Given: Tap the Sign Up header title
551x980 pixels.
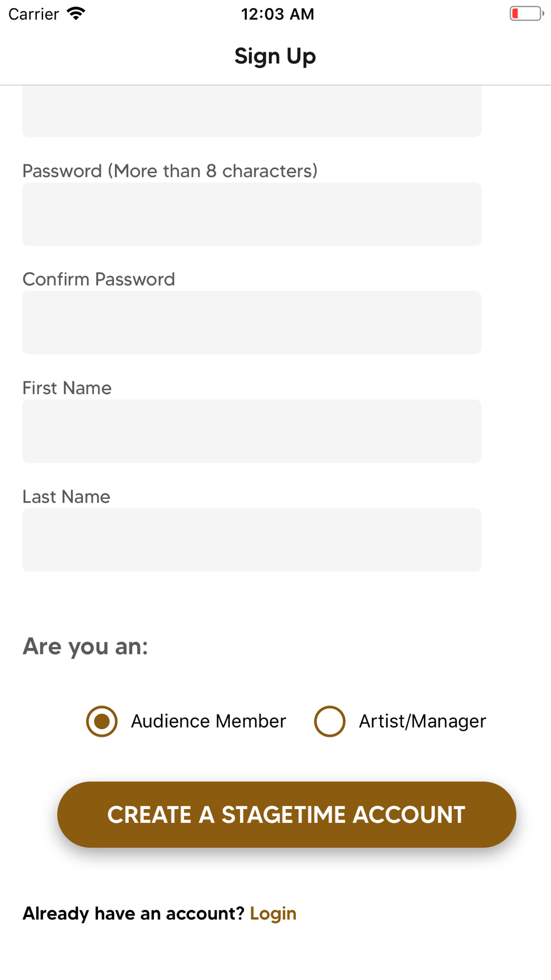Looking at the screenshot, I should pyautogui.click(x=275, y=56).
